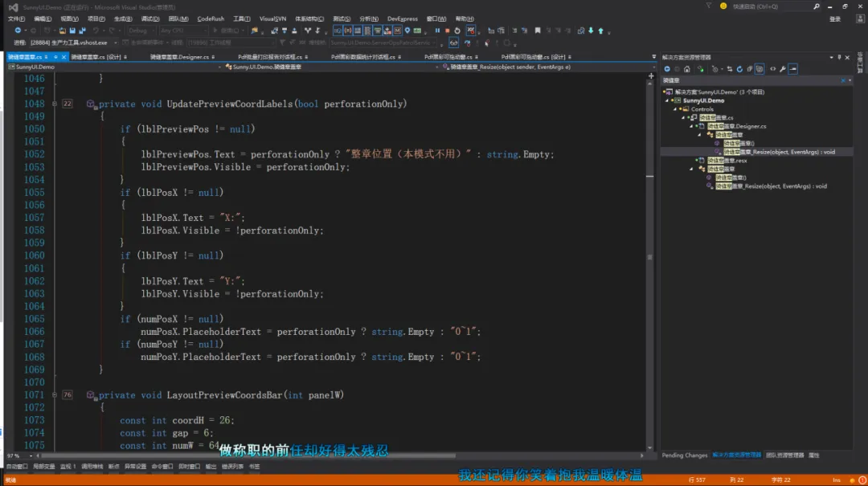Click Collapse All icon in Solution Explorer
Image resolution: width=868 pixels, height=486 pixels.
[750, 69]
